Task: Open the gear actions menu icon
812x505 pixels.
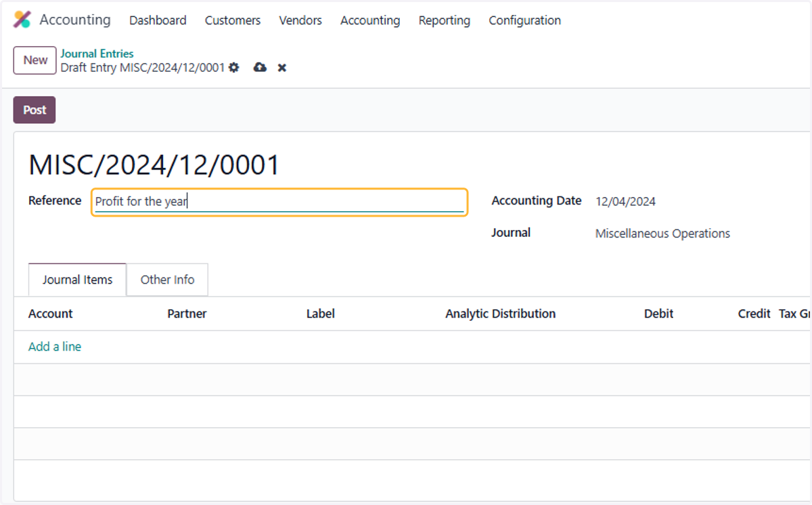Action: (234, 68)
